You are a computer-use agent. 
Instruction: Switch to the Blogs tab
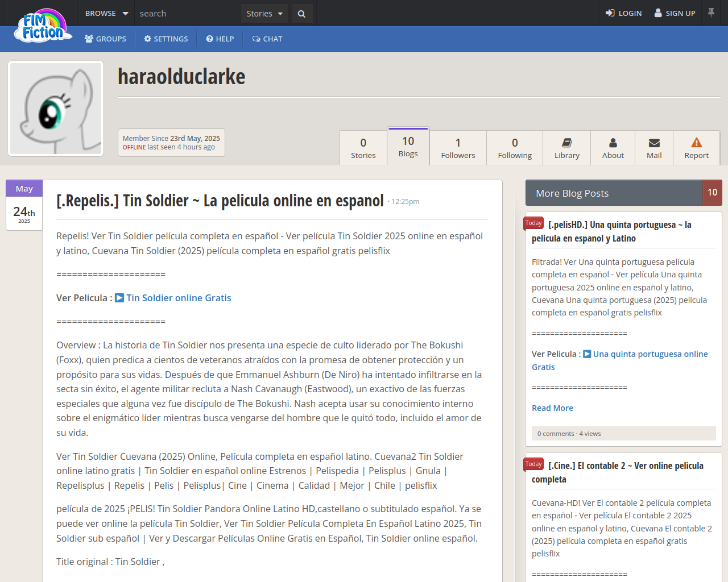tap(408, 146)
